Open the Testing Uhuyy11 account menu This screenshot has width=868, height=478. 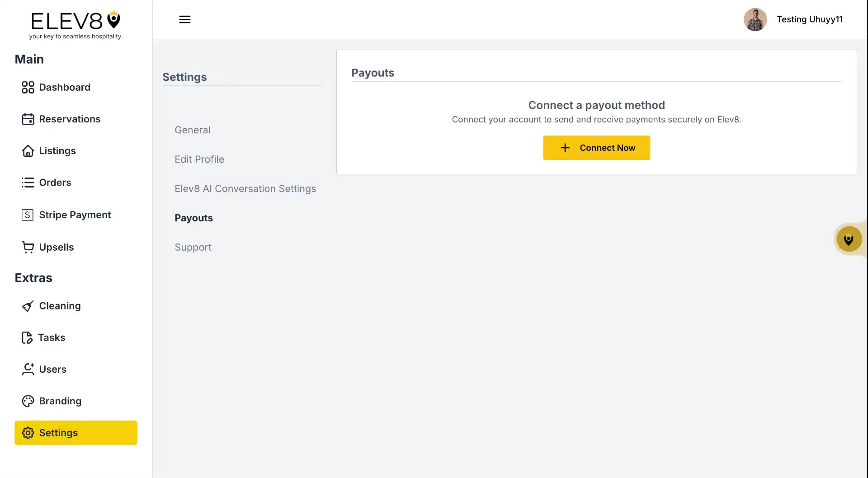[810, 19]
